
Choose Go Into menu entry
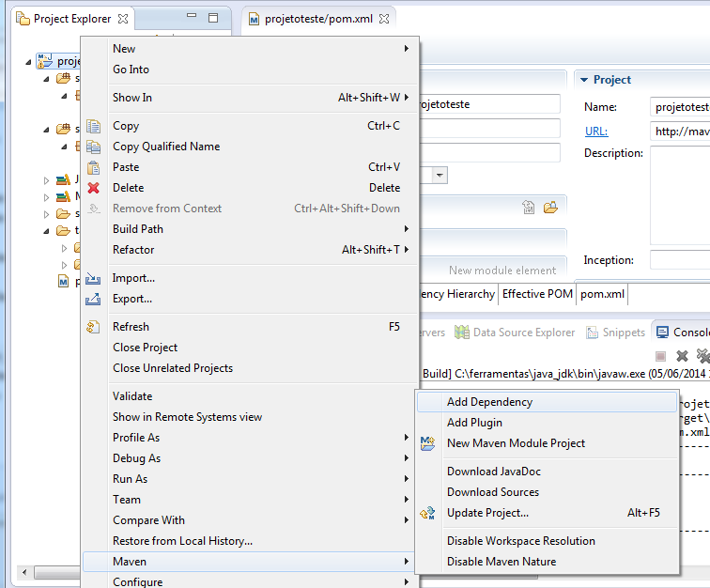coord(250,70)
